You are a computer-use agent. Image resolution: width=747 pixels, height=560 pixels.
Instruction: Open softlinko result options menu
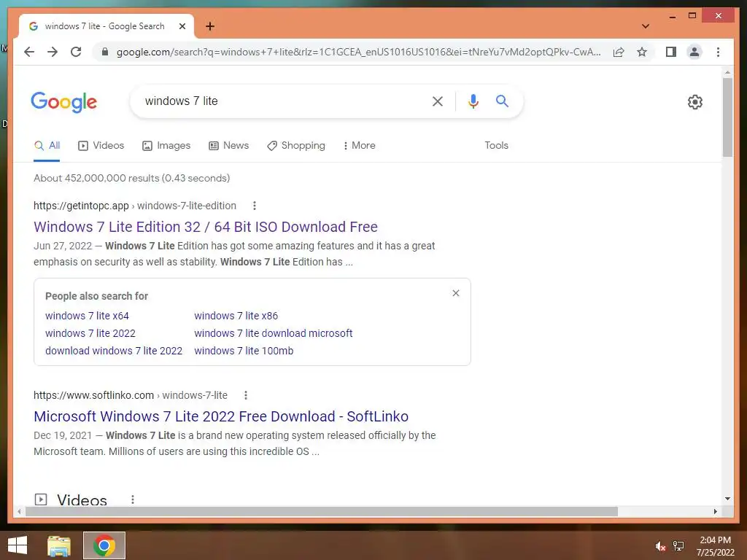(246, 395)
